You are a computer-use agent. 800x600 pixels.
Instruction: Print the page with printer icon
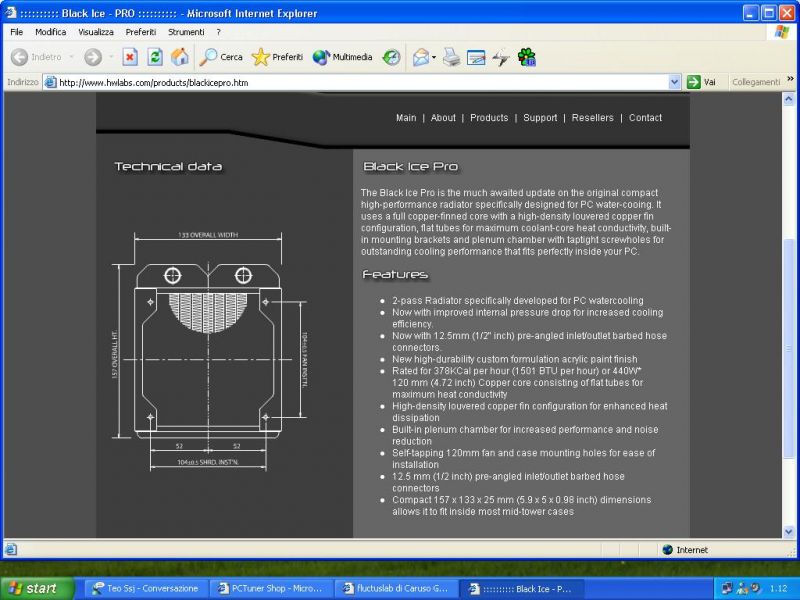(x=451, y=57)
